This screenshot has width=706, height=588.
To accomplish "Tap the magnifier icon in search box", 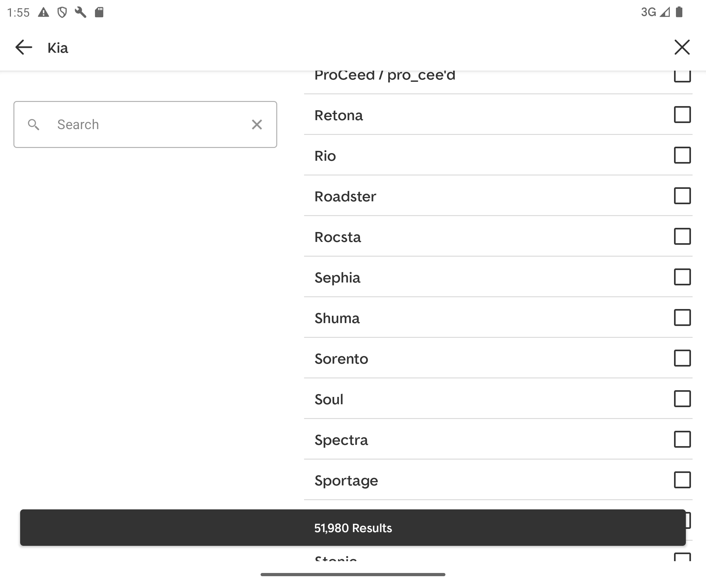I will (33, 125).
